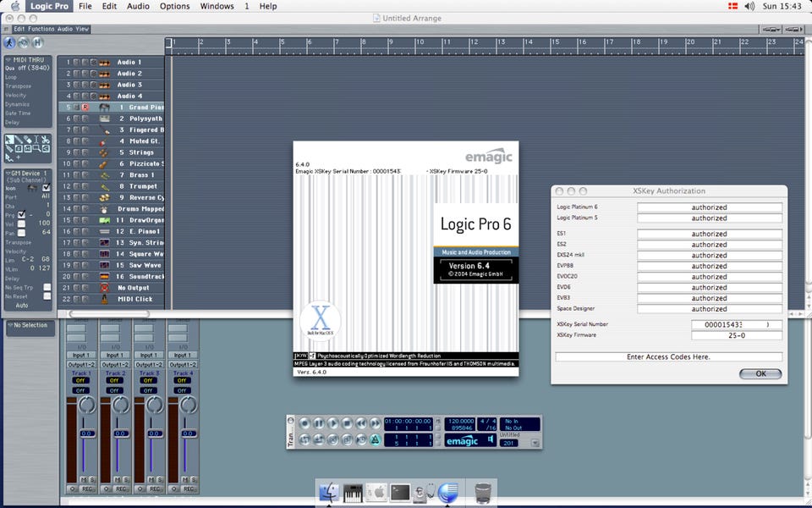
Task: Select the Text tool in the toolbox
Action: click(x=36, y=139)
